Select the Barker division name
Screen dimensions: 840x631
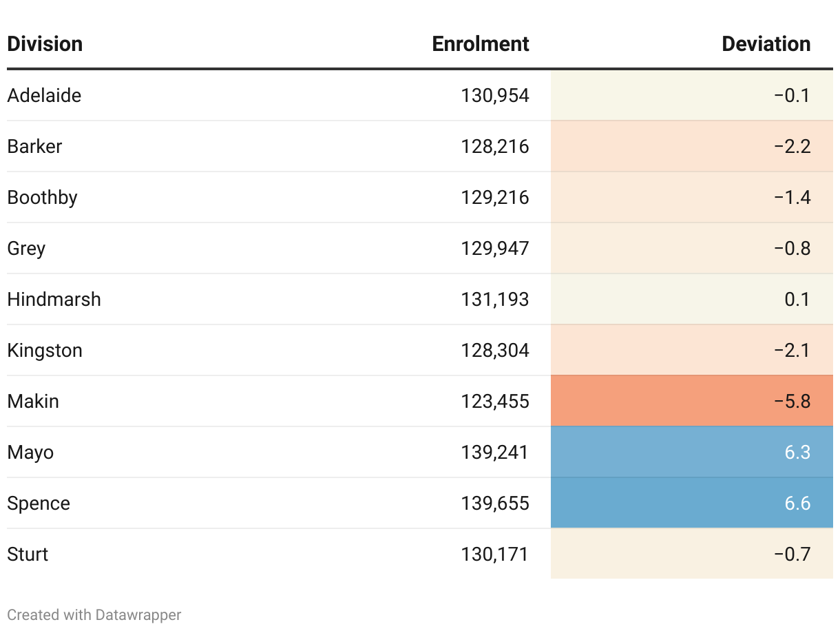[x=34, y=146]
